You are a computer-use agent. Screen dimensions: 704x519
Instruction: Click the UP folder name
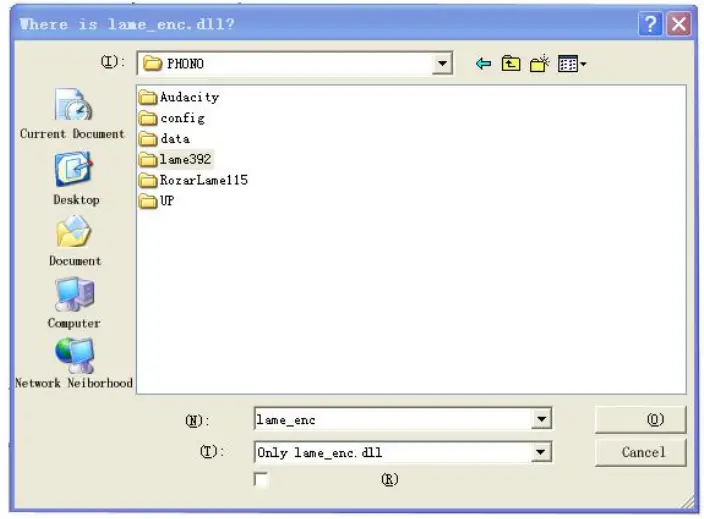(167, 201)
